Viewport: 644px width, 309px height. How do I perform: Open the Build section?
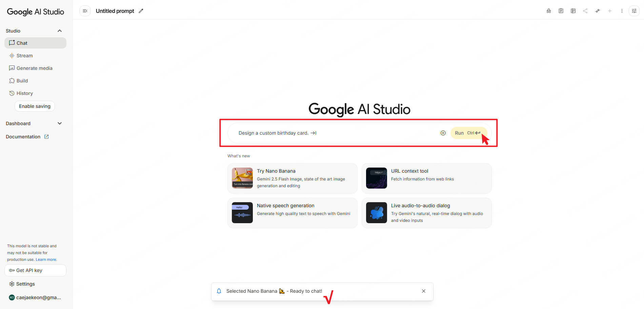[x=35, y=81]
